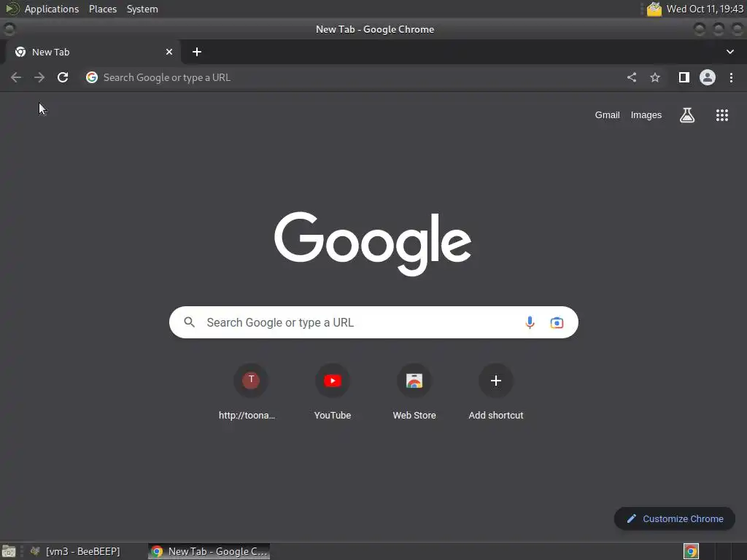Search by image with Google Lens icon
This screenshot has height=560, width=747.
coord(557,322)
